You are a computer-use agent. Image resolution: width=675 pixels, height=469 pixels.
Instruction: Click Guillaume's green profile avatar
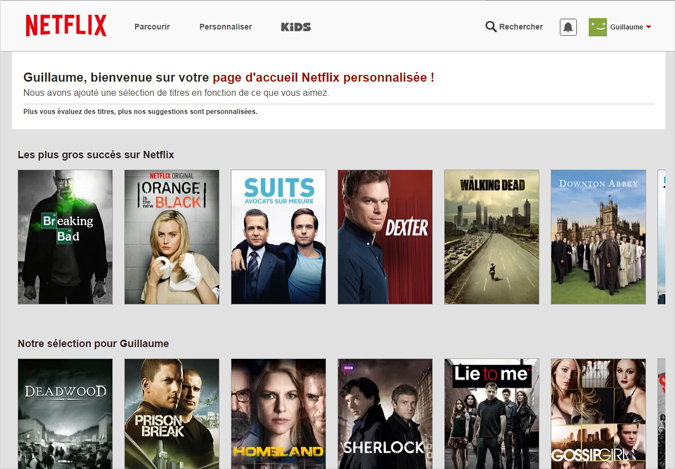[x=598, y=27]
